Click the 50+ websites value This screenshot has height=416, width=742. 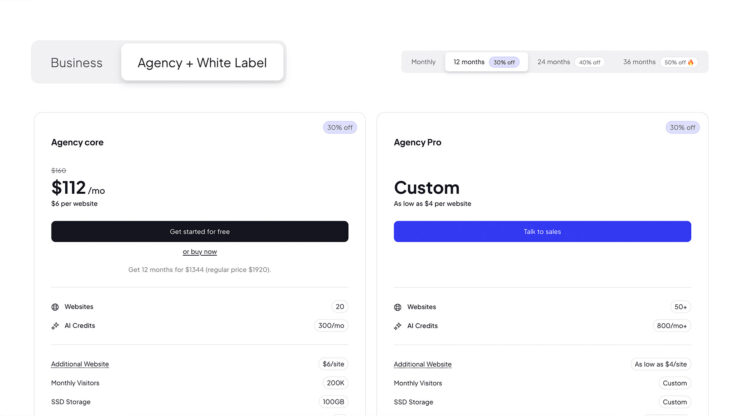tap(680, 307)
